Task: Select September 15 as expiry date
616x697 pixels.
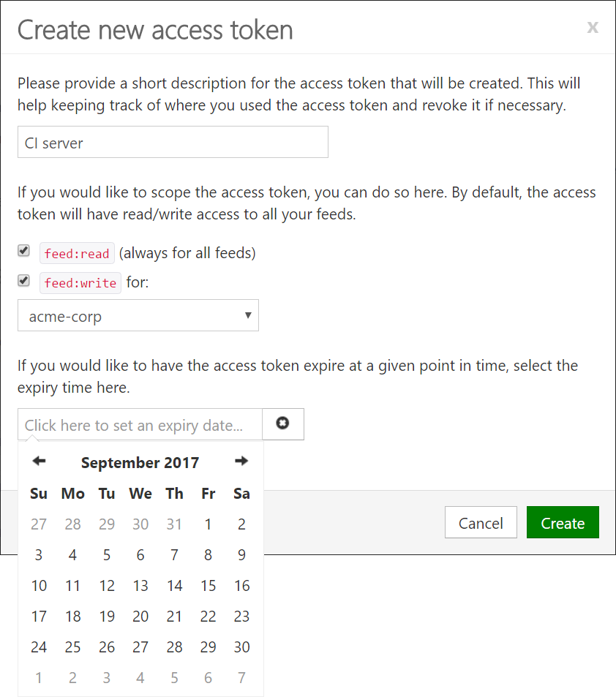Action: (208, 585)
